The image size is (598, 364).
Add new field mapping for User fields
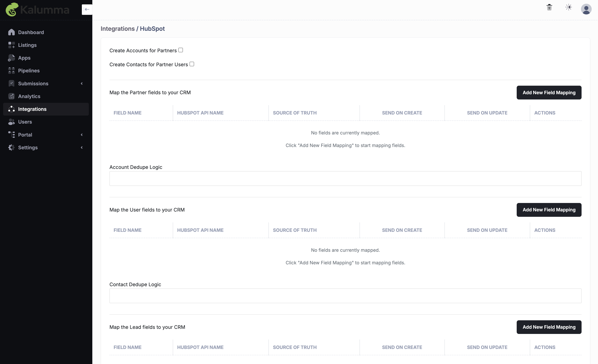[x=549, y=210]
